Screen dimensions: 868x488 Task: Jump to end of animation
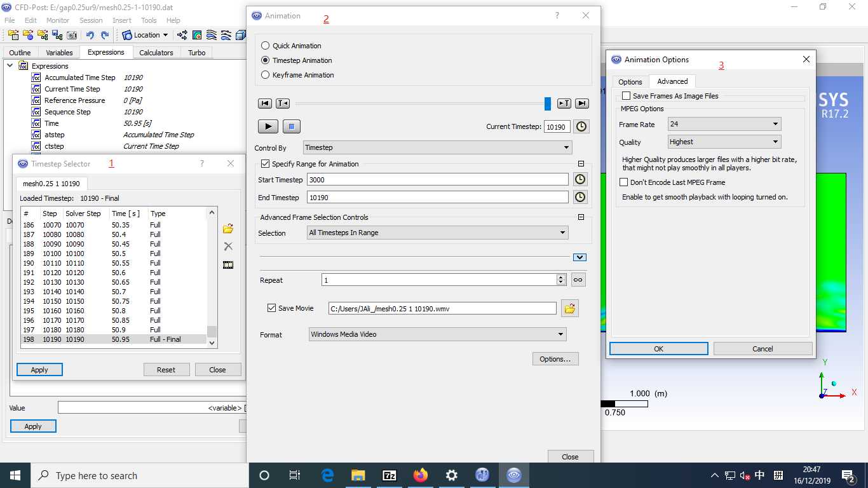pos(581,104)
